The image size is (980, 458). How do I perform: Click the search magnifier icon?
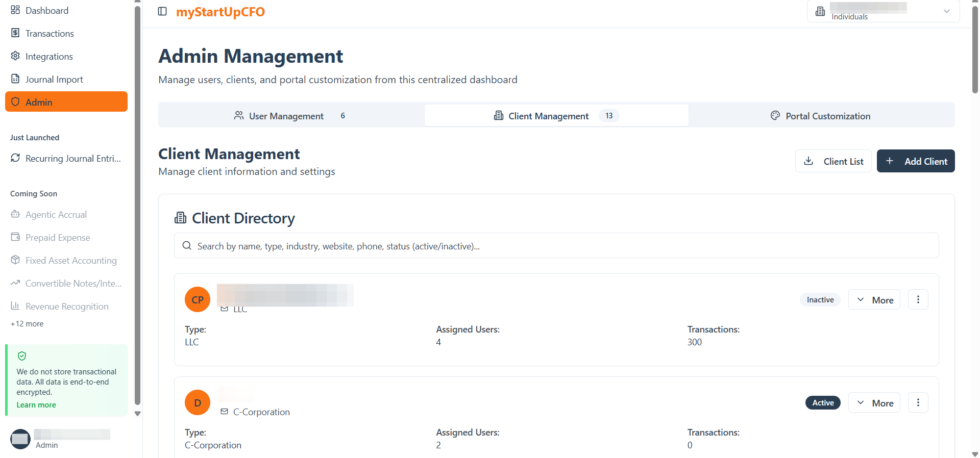[187, 245]
